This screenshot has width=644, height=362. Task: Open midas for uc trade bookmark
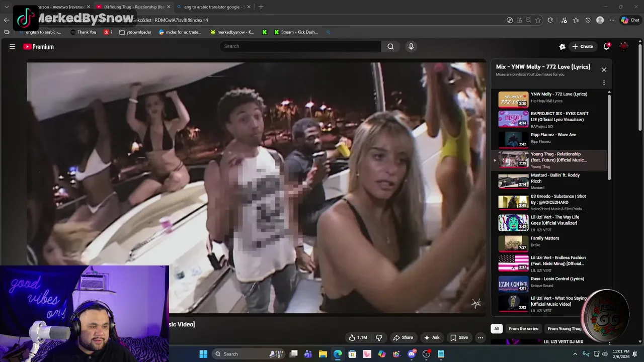click(180, 32)
